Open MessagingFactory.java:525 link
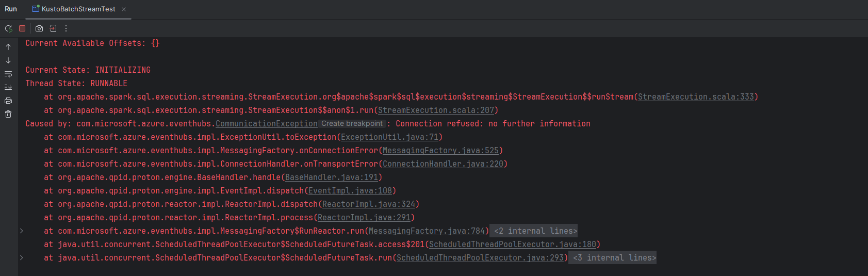 tap(440, 151)
